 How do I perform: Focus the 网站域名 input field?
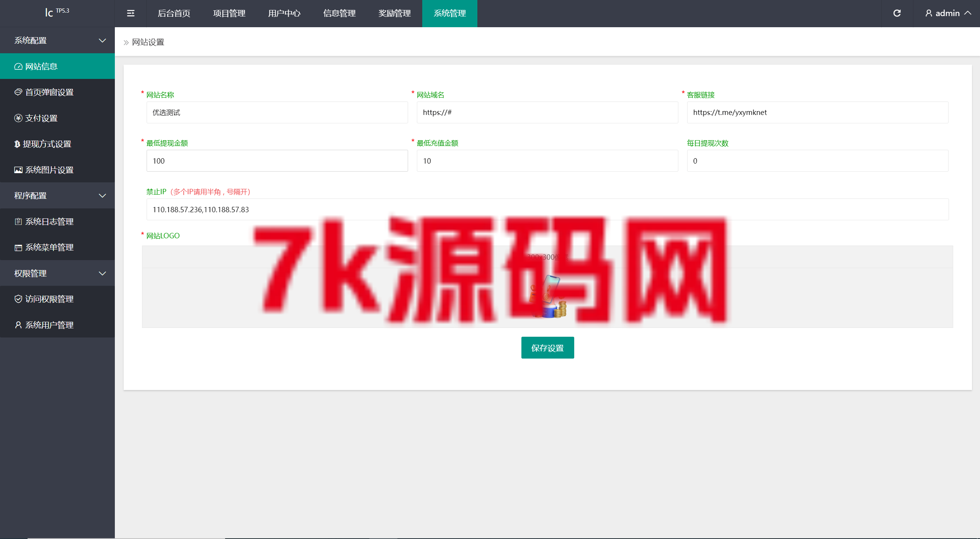pyautogui.click(x=547, y=113)
